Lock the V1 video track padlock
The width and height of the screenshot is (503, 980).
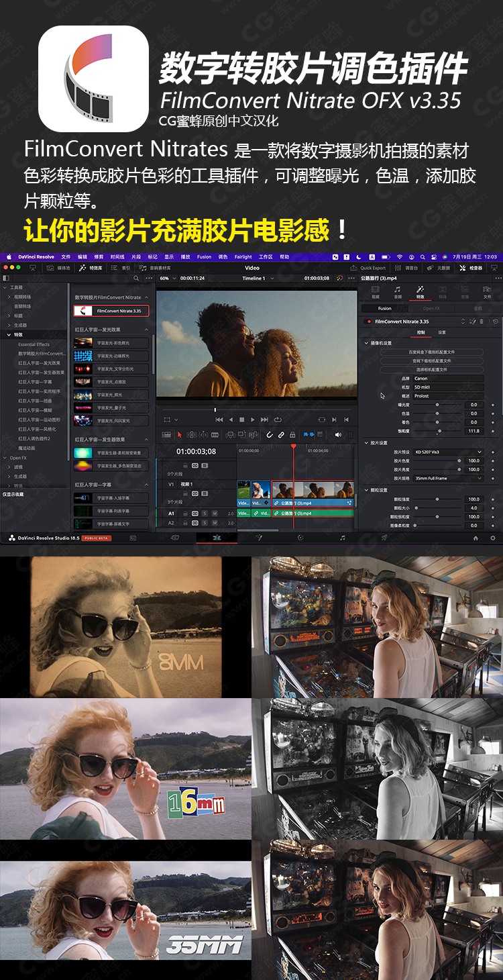tap(186, 493)
